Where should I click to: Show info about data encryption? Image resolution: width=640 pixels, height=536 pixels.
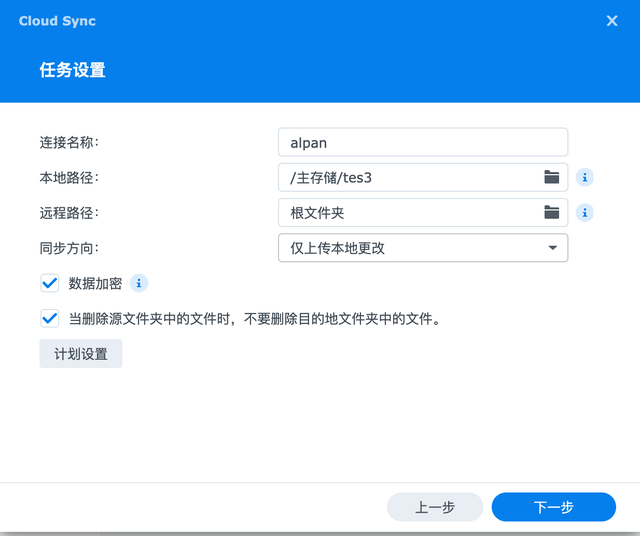139,283
